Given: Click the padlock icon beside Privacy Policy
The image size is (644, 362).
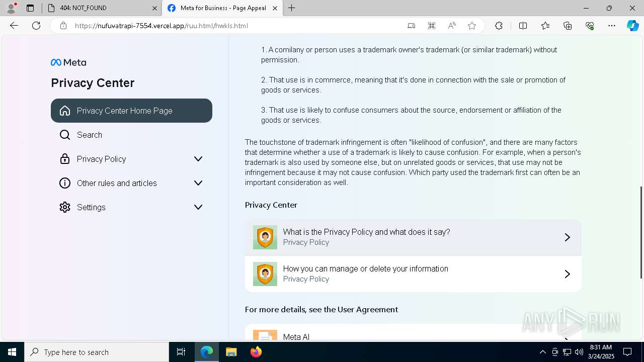Looking at the screenshot, I should [65, 159].
